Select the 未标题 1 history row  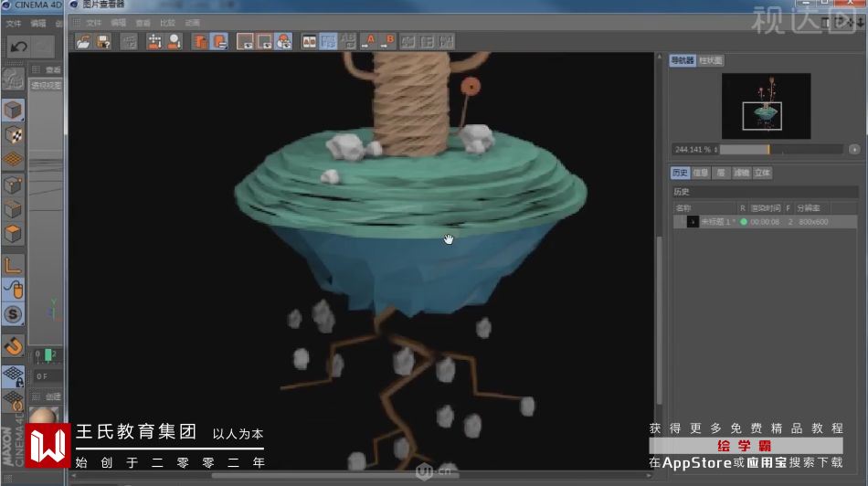(x=765, y=222)
